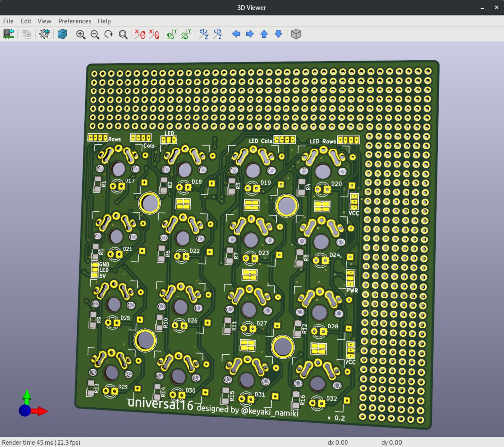
Task: Click the move board up blue arrow
Action: tap(264, 34)
